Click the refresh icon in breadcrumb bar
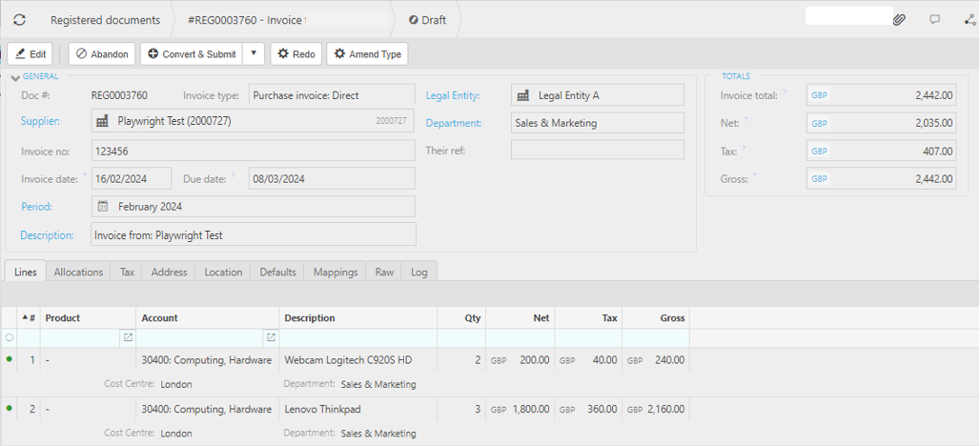Image resolution: width=980 pixels, height=446 pixels. 19,19
